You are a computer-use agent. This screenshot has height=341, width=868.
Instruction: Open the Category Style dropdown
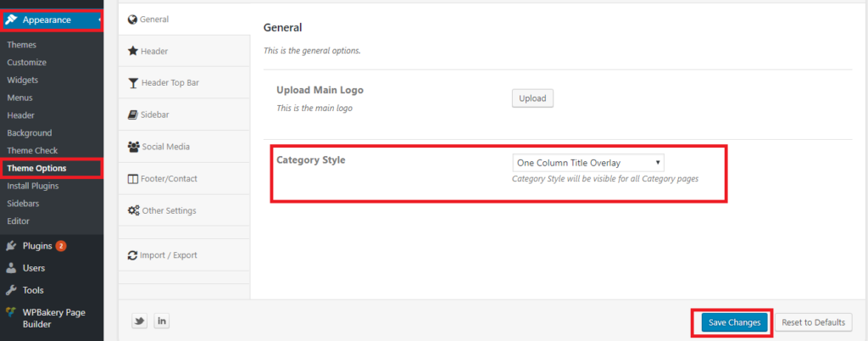point(588,162)
